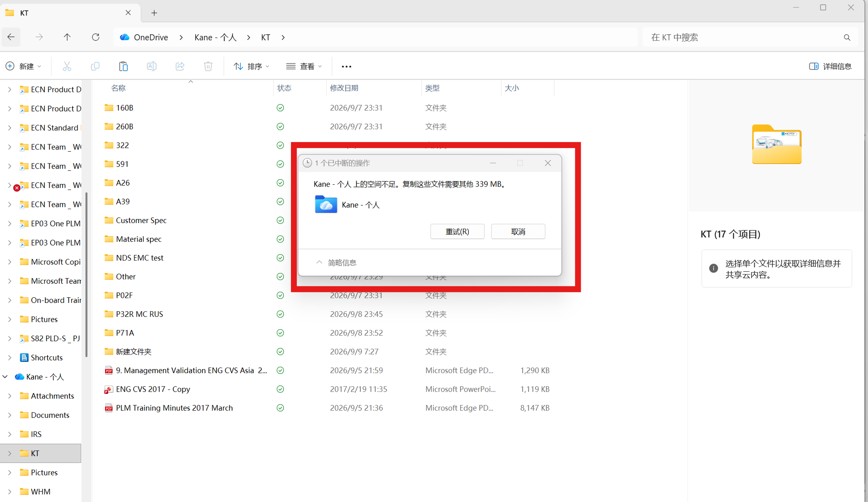Click the 取消 cancel button
This screenshot has width=868, height=502.
point(518,232)
